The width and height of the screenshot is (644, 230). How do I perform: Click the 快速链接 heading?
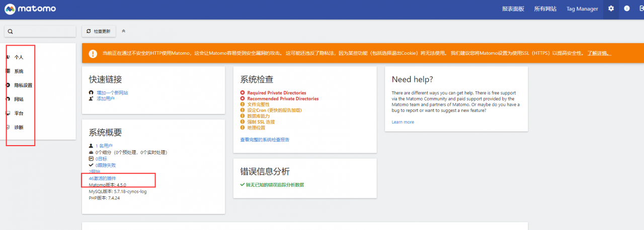click(105, 79)
